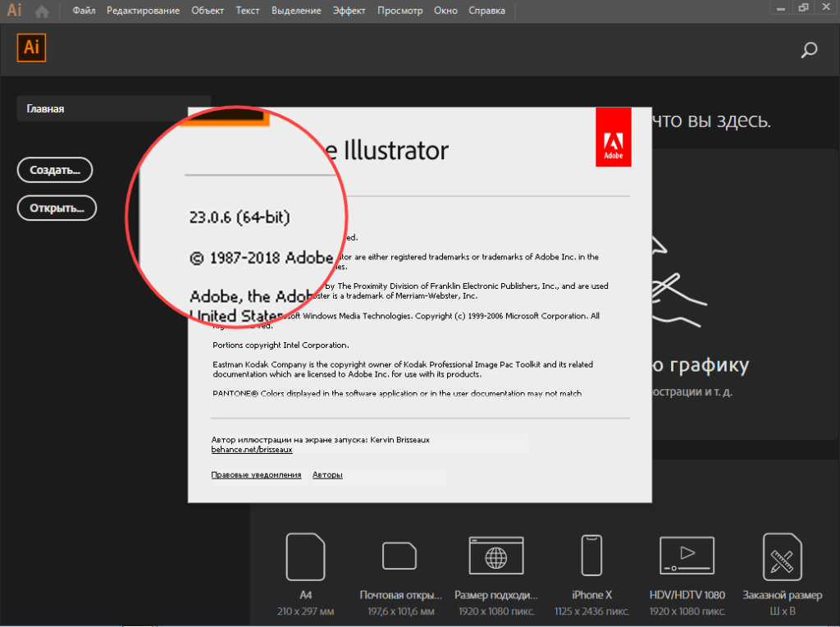Minimize the Illustrator window

click(781, 7)
